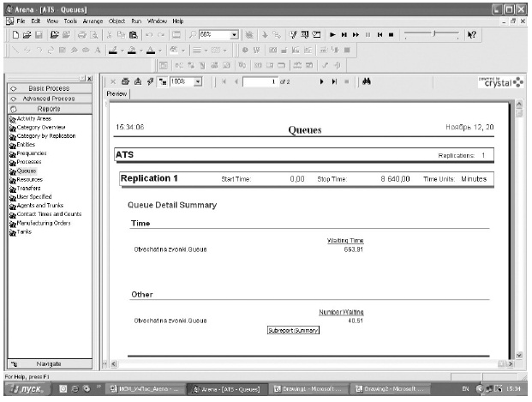Open the Window menu
This screenshot has width=532, height=402.
(x=157, y=21)
